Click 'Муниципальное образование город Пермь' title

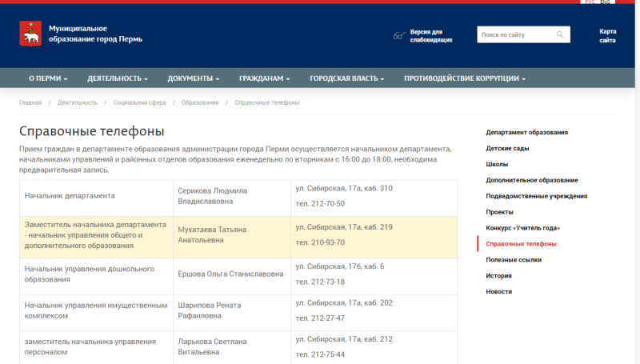click(x=95, y=34)
